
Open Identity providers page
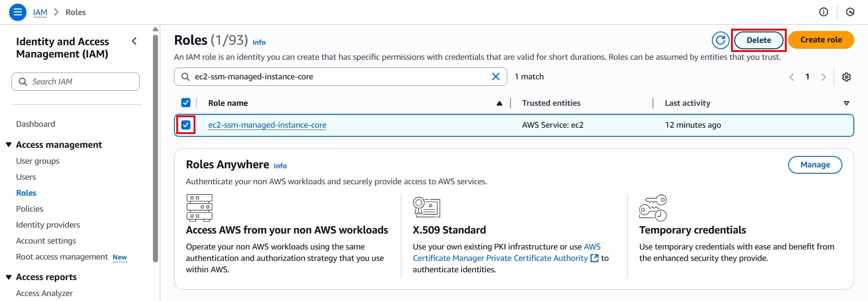point(48,225)
